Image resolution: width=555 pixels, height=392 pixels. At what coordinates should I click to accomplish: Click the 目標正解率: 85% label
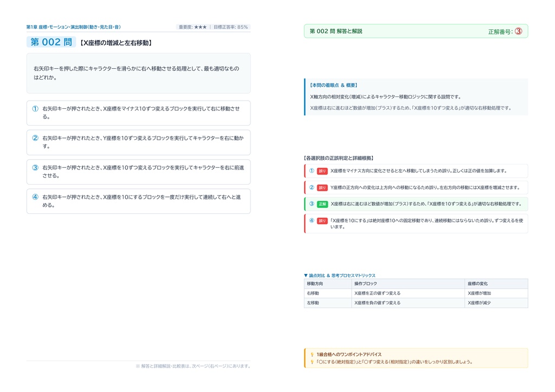click(x=231, y=27)
